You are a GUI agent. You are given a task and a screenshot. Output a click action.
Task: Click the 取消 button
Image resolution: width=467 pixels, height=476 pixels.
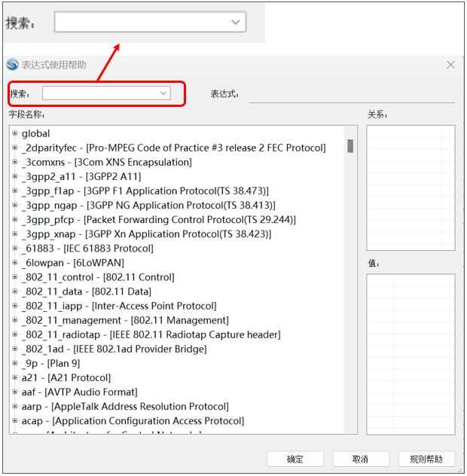pyautogui.click(x=361, y=459)
